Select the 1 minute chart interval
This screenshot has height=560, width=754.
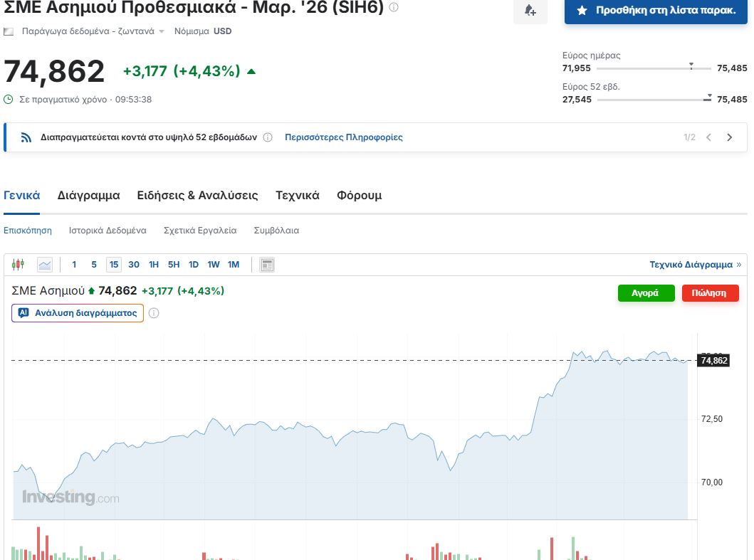coord(74,265)
